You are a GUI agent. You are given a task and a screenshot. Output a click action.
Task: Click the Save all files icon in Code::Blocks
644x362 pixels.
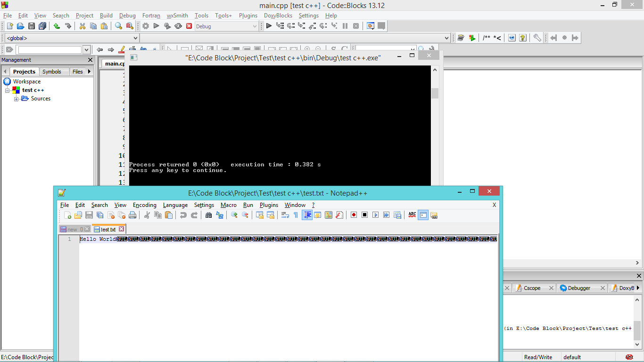coord(42,26)
